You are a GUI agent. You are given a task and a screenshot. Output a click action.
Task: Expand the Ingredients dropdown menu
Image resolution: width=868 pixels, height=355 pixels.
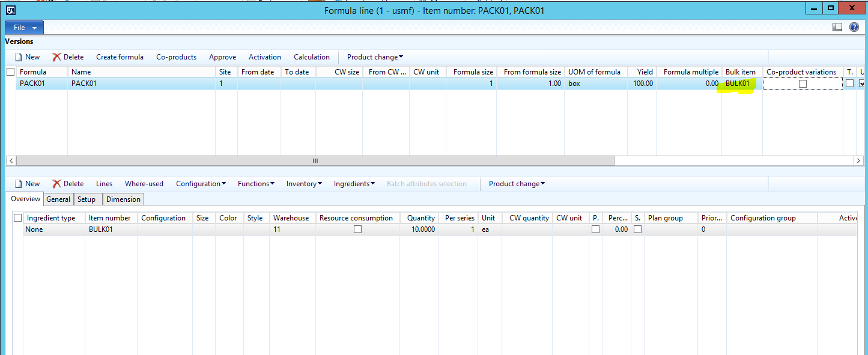tap(354, 184)
